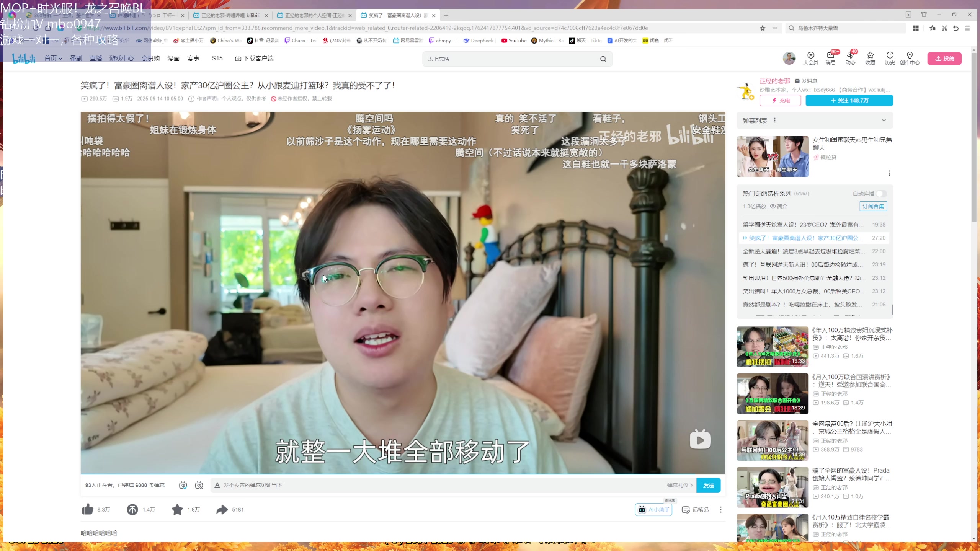
Task: Toggle the danmaku display switch icon
Action: click(183, 485)
